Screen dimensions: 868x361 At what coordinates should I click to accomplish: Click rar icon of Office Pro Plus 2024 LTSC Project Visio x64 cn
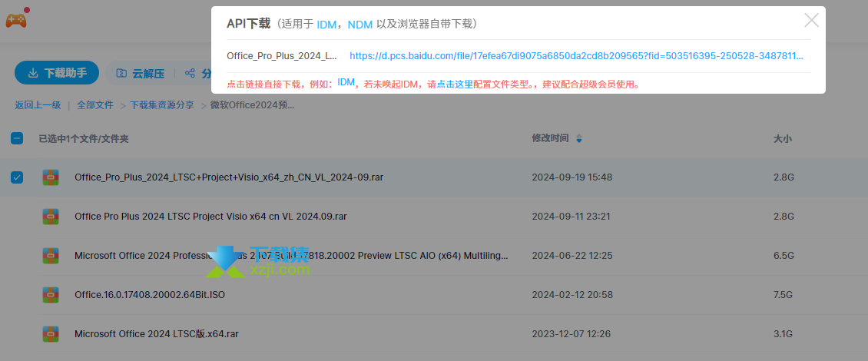coord(51,216)
